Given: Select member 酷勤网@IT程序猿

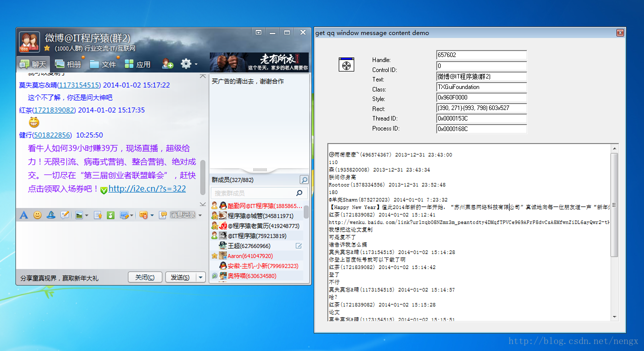Looking at the screenshot, I should coord(257,205).
